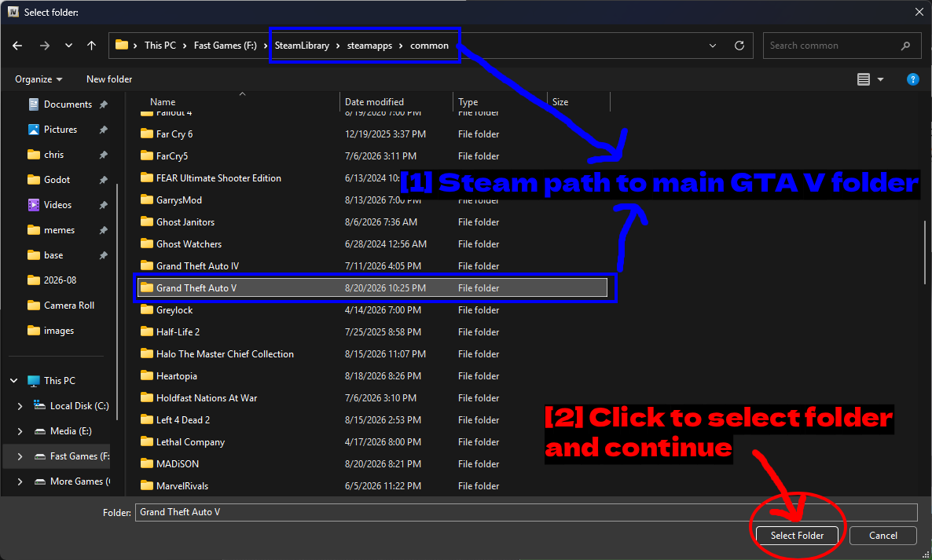Open the view options dropdown arrow
The height and width of the screenshot is (560, 932).
pos(880,79)
